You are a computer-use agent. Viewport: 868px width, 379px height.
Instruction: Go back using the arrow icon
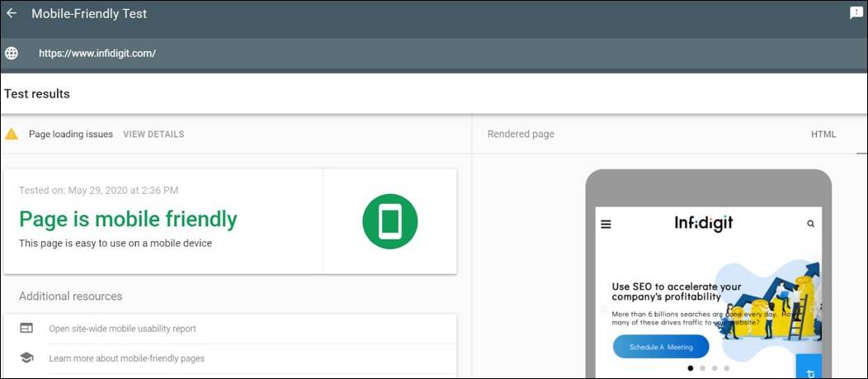coord(11,13)
